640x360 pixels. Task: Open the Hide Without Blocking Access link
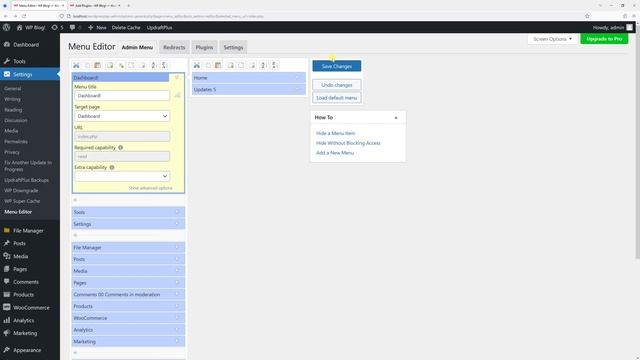(348, 143)
